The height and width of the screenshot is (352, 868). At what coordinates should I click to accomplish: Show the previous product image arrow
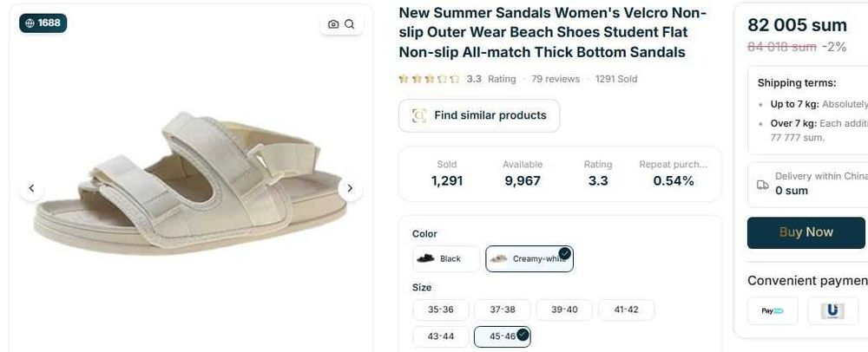coord(31,188)
